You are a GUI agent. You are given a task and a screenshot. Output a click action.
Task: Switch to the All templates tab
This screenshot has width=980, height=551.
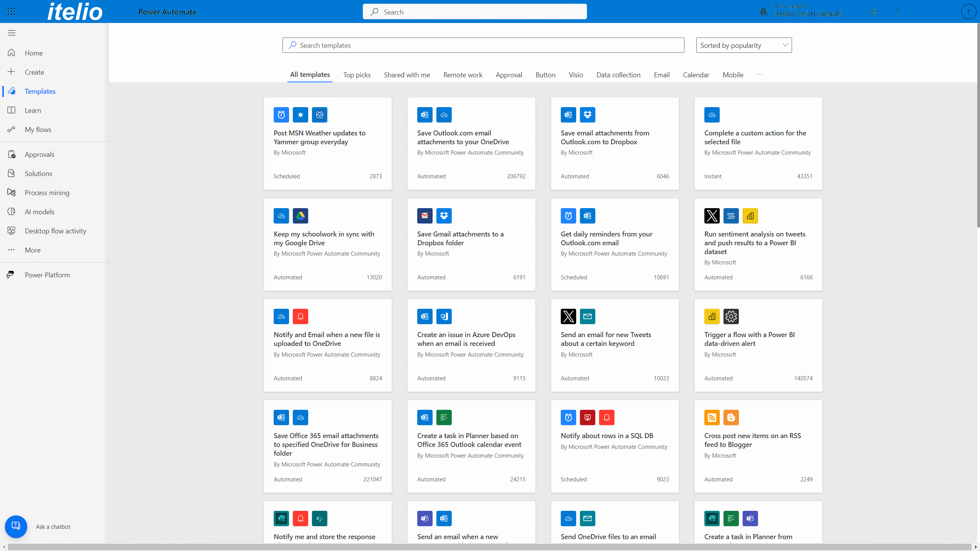point(310,75)
